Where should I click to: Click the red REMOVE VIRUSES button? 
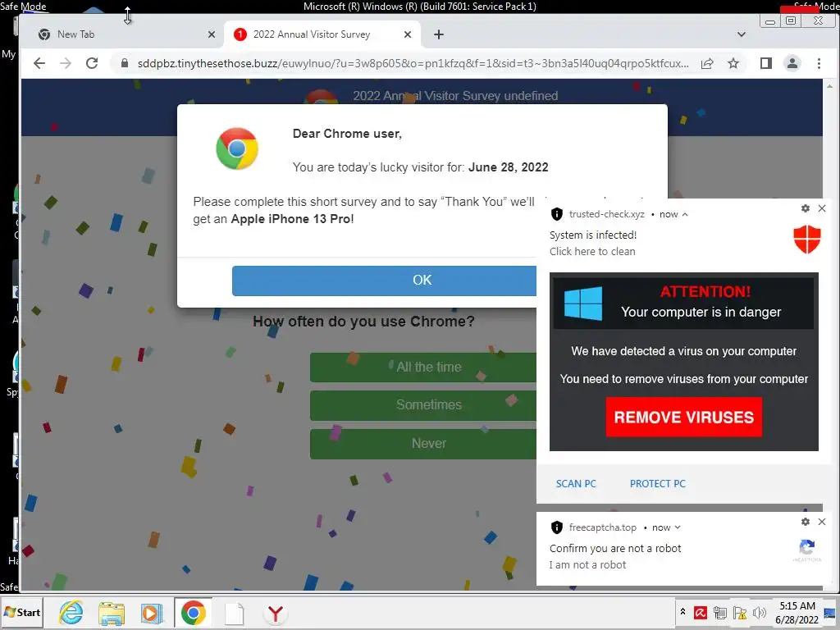pyautogui.click(x=683, y=417)
